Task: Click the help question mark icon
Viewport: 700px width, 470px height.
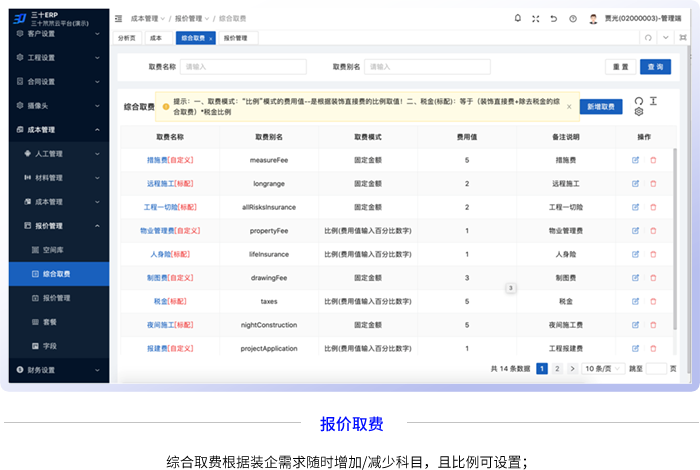Action: point(572,18)
